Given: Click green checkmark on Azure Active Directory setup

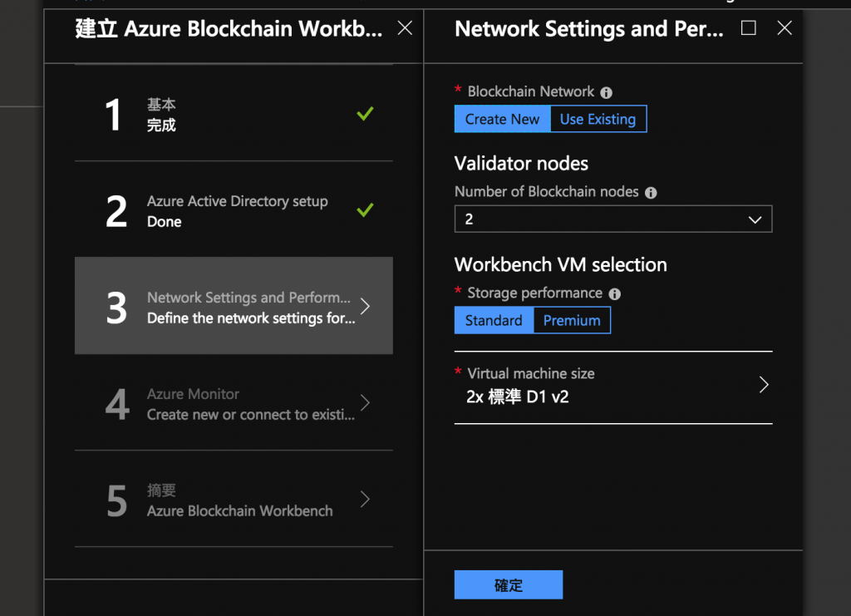Looking at the screenshot, I should (365, 210).
